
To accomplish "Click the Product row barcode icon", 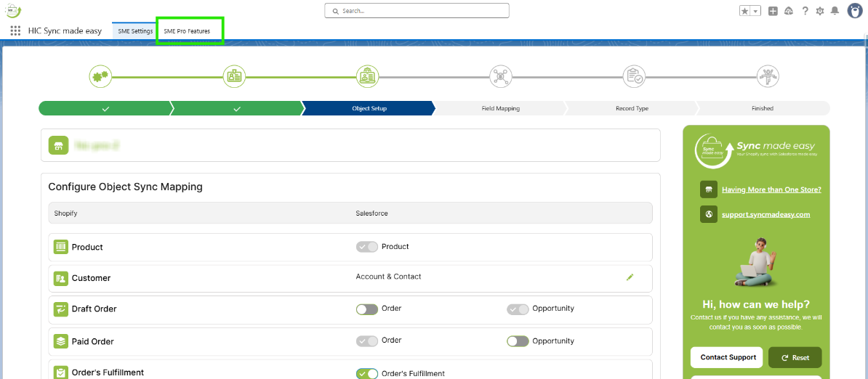I will (61, 247).
